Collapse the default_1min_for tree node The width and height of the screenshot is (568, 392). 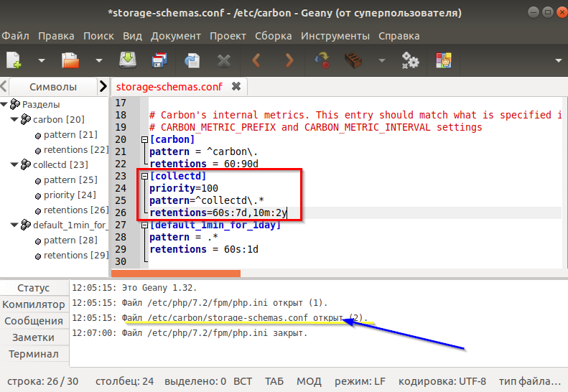pos(14,225)
